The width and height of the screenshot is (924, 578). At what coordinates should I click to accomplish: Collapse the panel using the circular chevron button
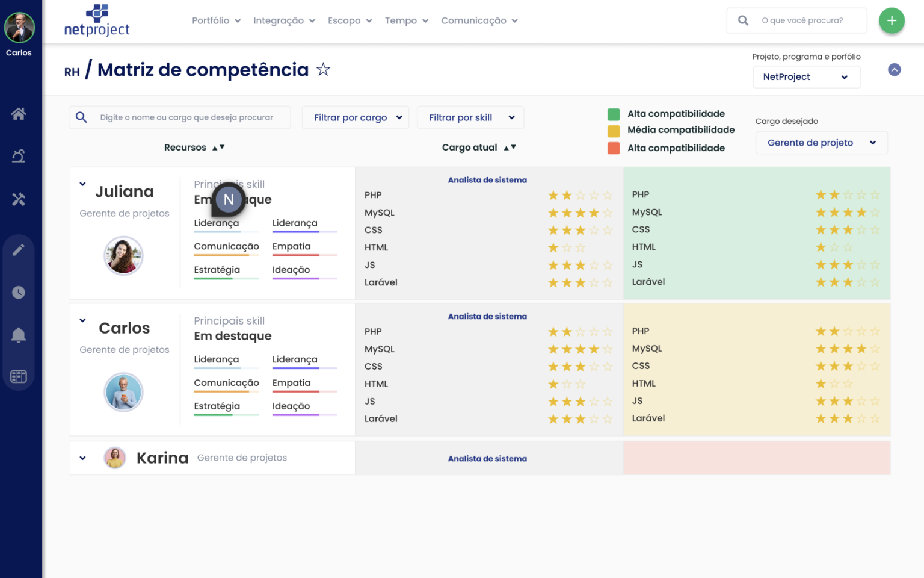click(895, 70)
